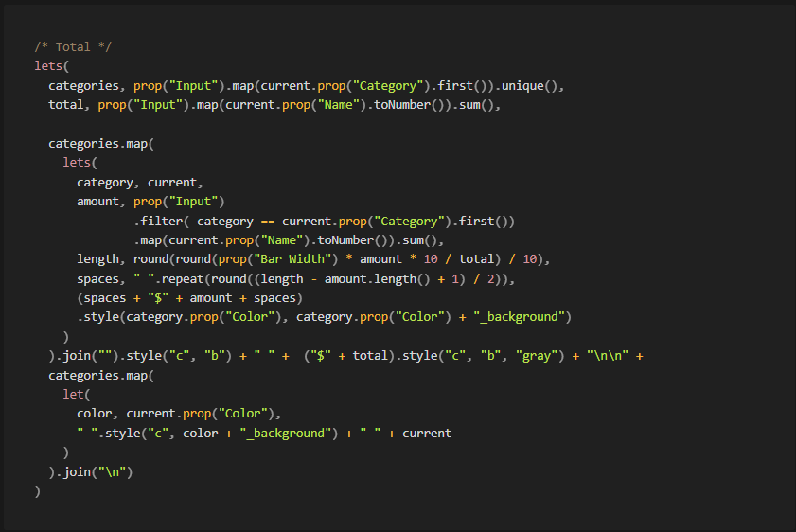Click the "amount.length()" expression
Viewport: 796px width, 532px height.
378,279
